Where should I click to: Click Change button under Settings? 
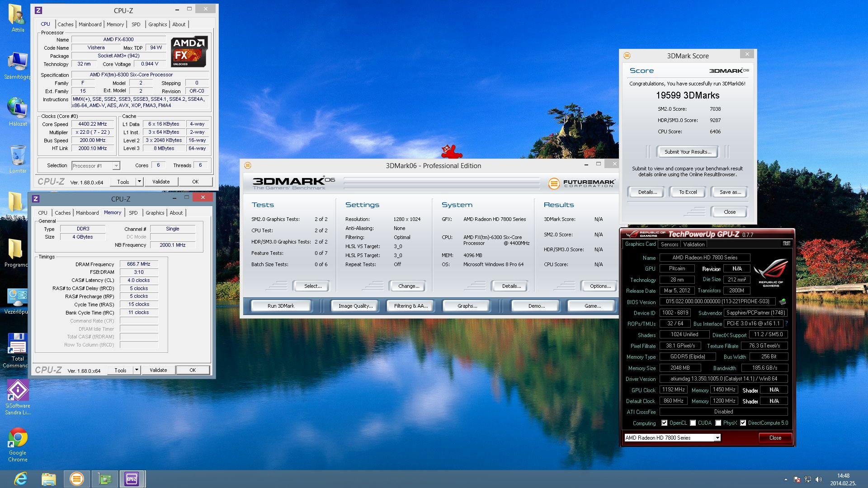(x=409, y=286)
